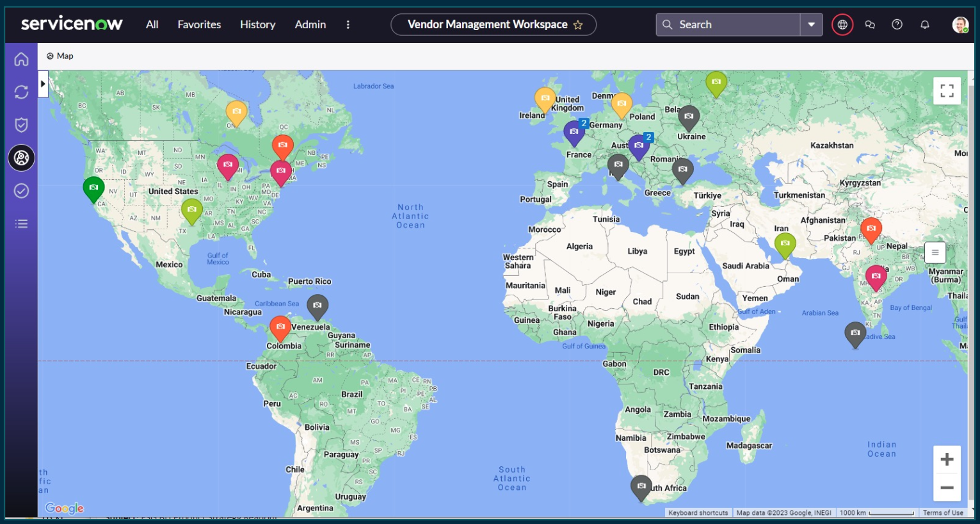Viewport: 980px width, 524px height.
Task: Select the active vendor map sidebar icon
Action: coord(21,158)
